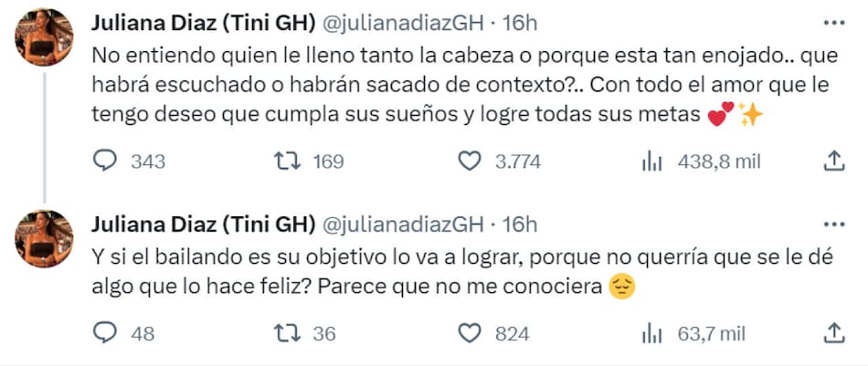Share the second tweet about 'bailando'
This screenshot has height=366, width=868.
click(x=833, y=333)
